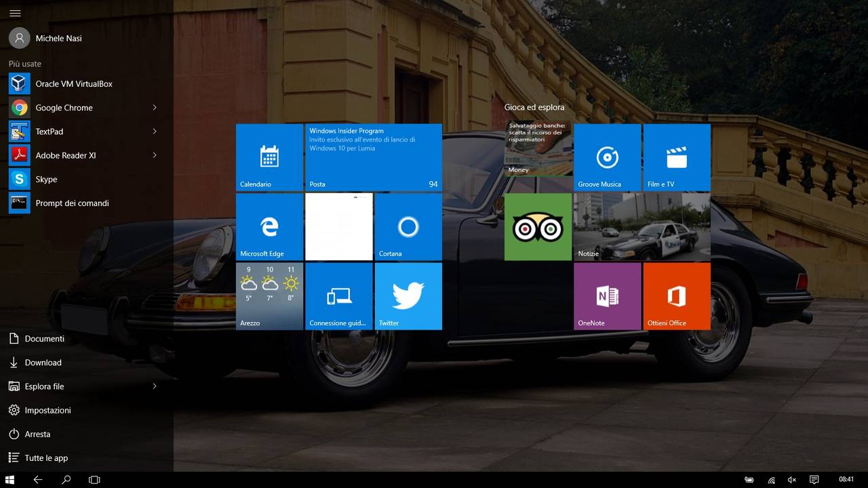Open the Groove Musica tile
This screenshot has height=488, width=868.
click(x=608, y=157)
